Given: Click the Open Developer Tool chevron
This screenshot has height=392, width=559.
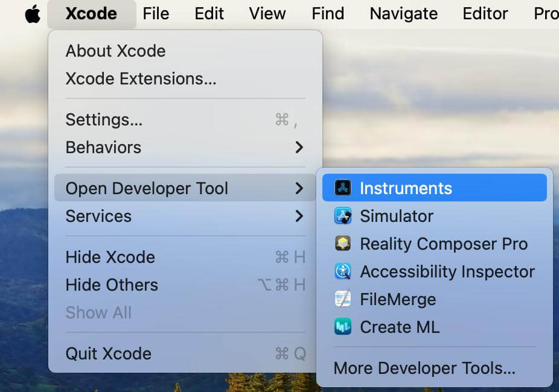Looking at the screenshot, I should point(299,188).
